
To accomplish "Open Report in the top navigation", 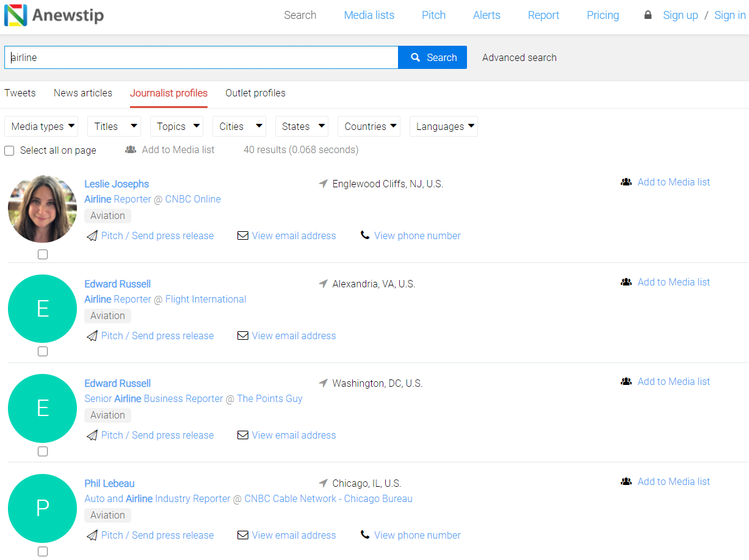I will pos(544,15).
